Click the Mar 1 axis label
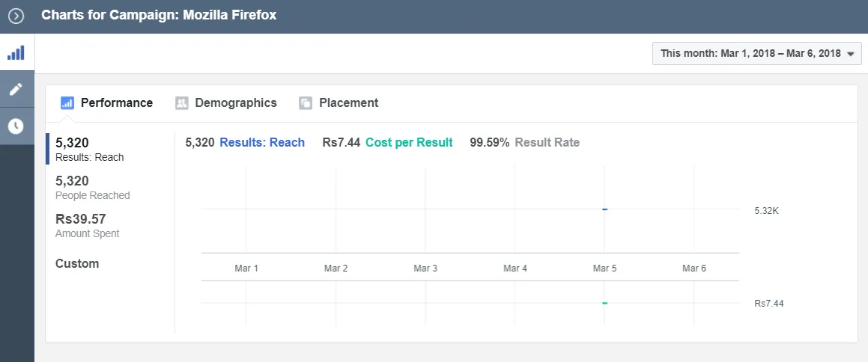Screen dimensions: 868x362 point(246,269)
